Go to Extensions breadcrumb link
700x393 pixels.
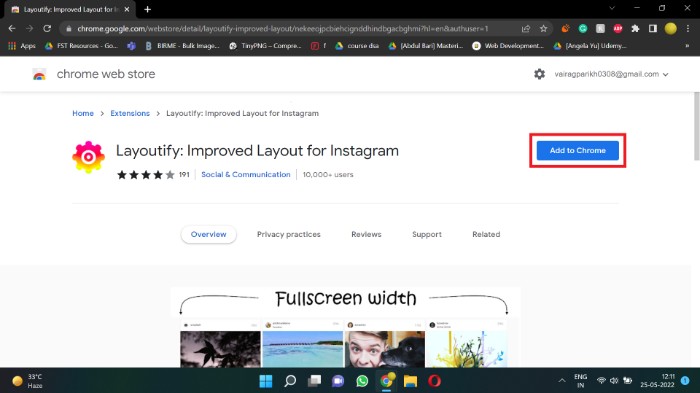coord(130,113)
